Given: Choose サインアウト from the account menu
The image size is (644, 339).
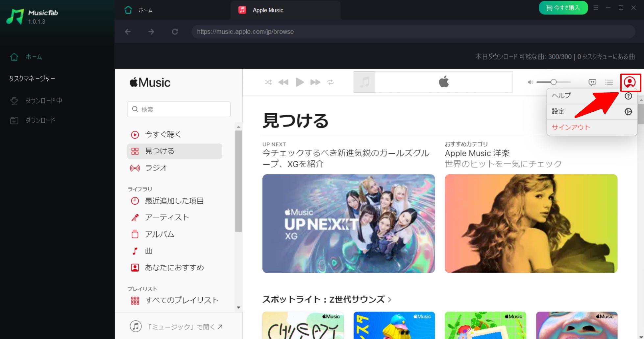Looking at the screenshot, I should point(592,127).
